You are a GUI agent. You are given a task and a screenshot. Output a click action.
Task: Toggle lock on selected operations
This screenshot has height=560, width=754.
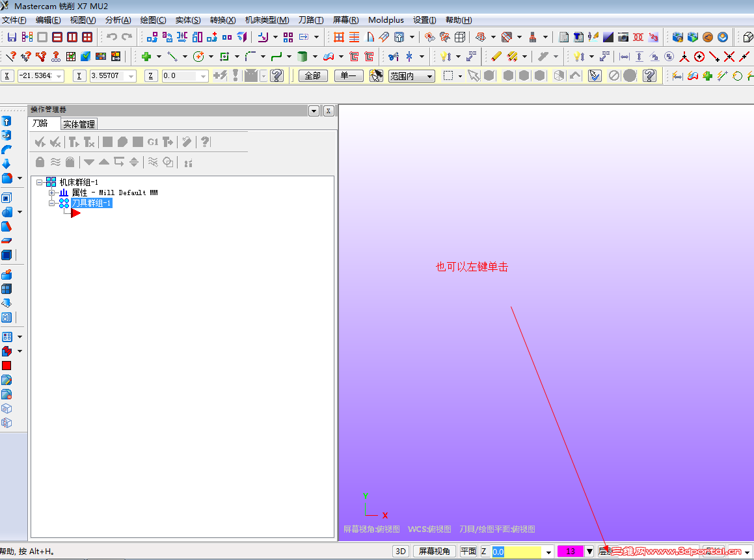coord(40,162)
